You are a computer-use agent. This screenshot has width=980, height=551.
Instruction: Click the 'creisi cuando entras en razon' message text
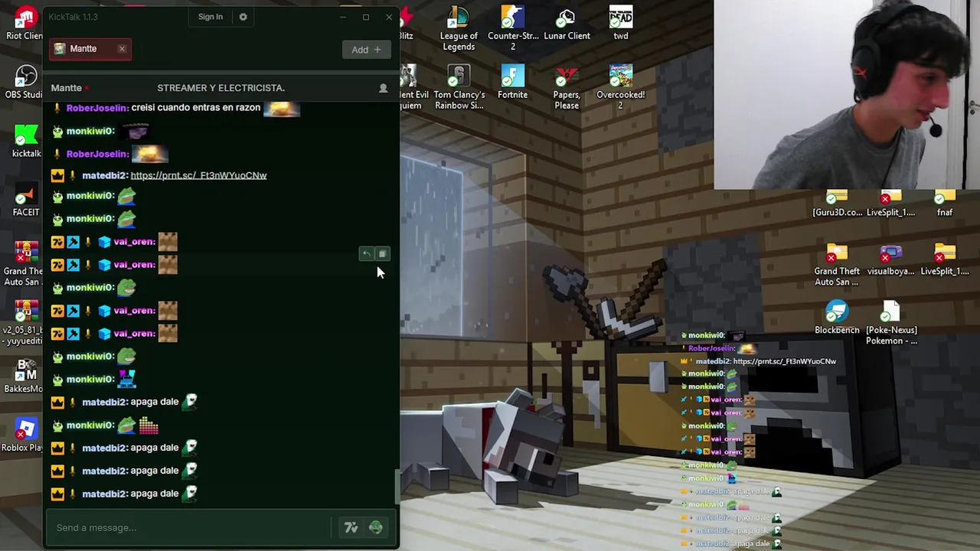click(x=195, y=108)
